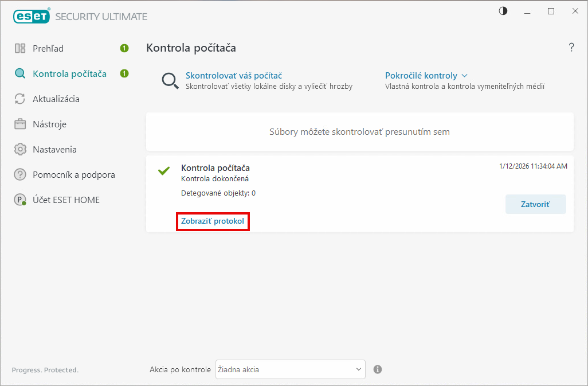Image resolution: width=588 pixels, height=386 pixels.
Task: Click the Aktualizácia refresh arrows icon
Action: tap(21, 99)
